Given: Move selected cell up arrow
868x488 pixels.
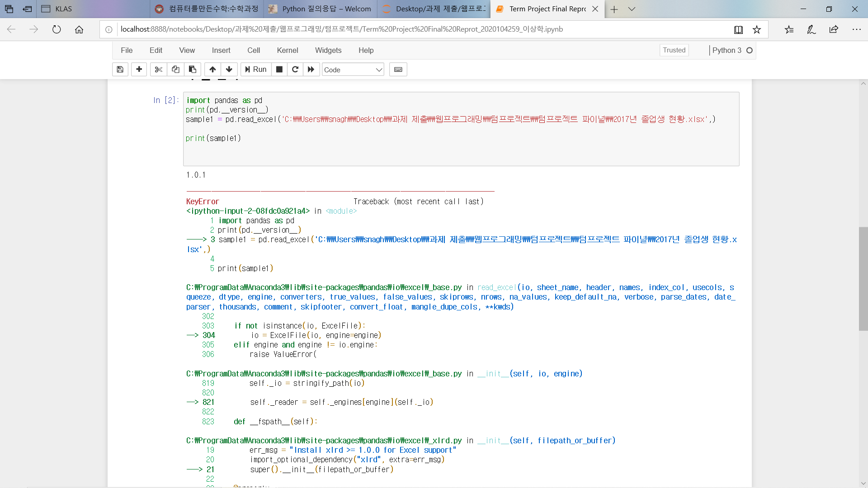Looking at the screenshot, I should 212,70.
